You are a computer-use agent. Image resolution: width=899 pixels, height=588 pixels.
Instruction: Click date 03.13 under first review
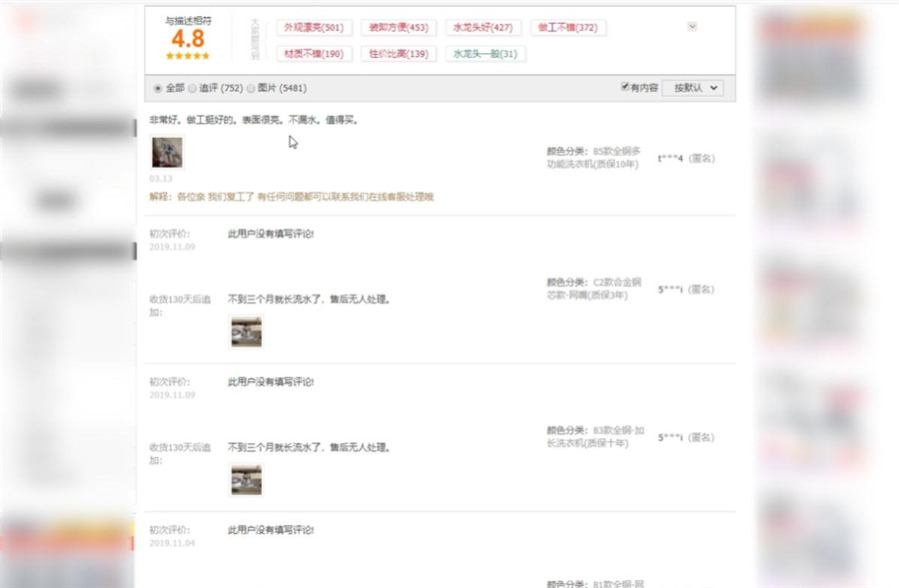pos(161,179)
